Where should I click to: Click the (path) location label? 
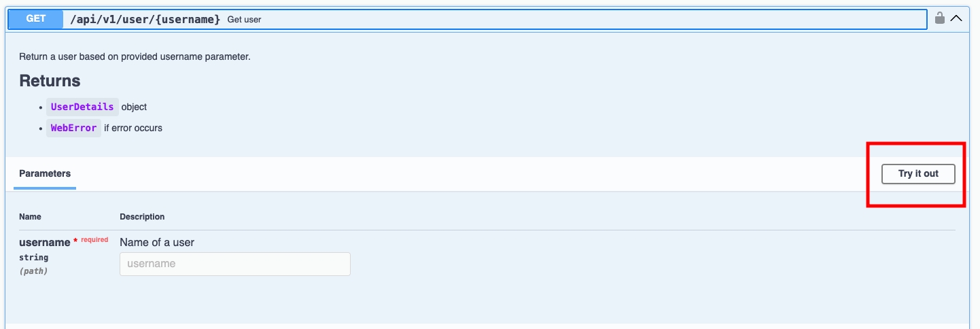(33, 271)
